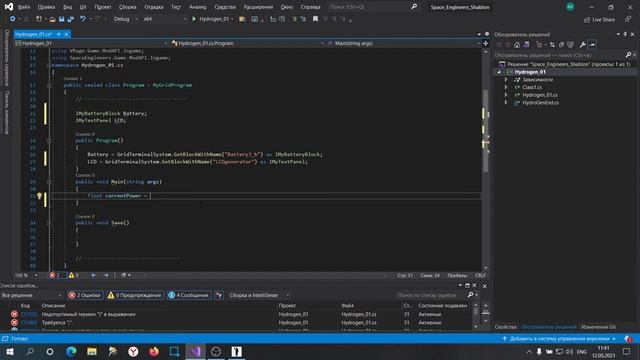Open the 100 % zoom dropdown

coord(26,276)
